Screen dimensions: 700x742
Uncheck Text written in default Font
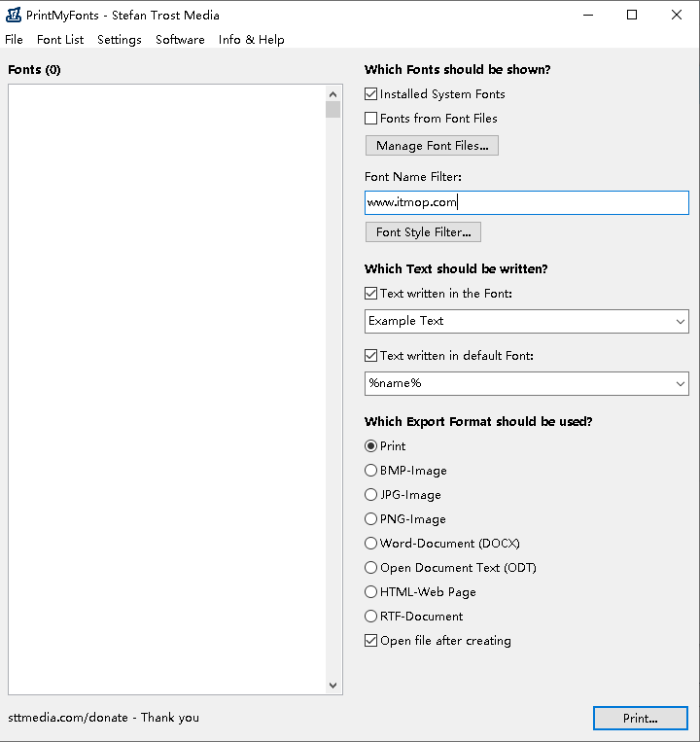(370, 356)
